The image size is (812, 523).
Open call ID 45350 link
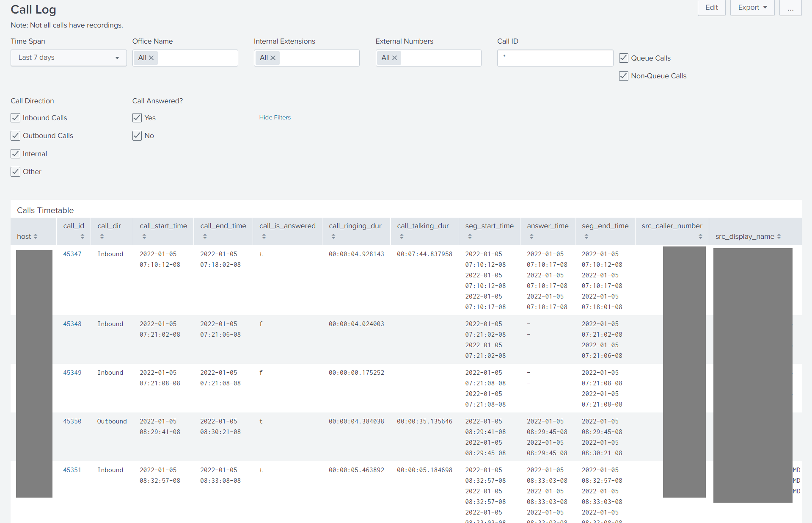coord(72,421)
